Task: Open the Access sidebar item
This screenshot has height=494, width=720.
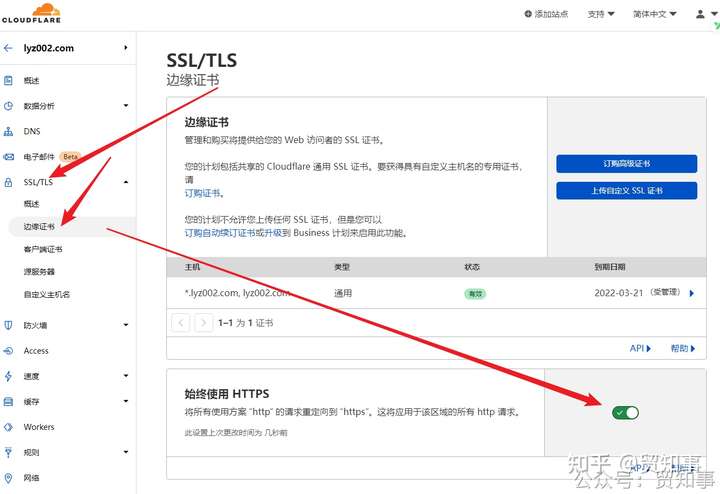Action: click(x=36, y=351)
